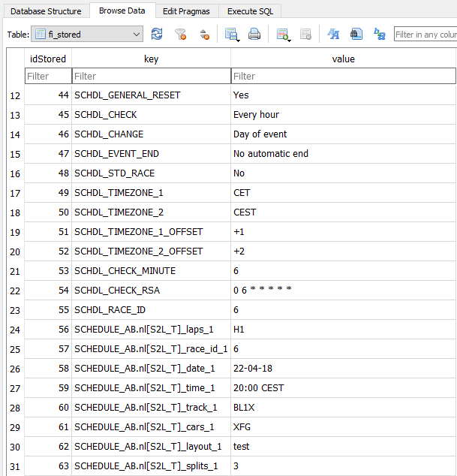Image resolution: width=457 pixels, height=476 pixels.
Task: Select the 'test' layout value cell
Action: coord(343,447)
